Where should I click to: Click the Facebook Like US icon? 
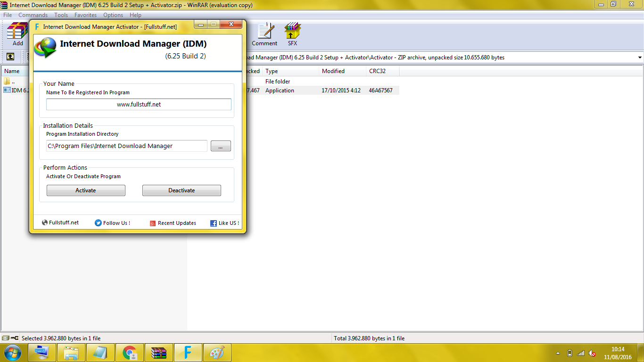(x=213, y=222)
